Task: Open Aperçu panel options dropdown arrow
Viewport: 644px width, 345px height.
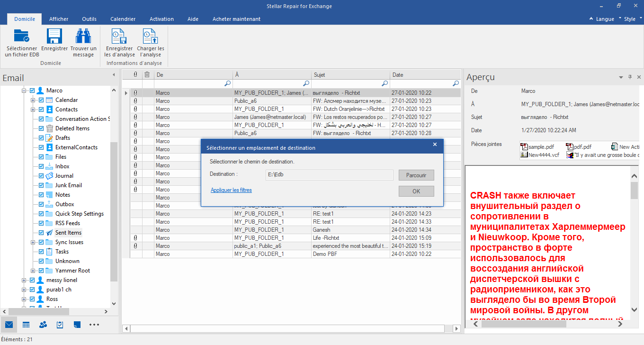Action: (621, 77)
